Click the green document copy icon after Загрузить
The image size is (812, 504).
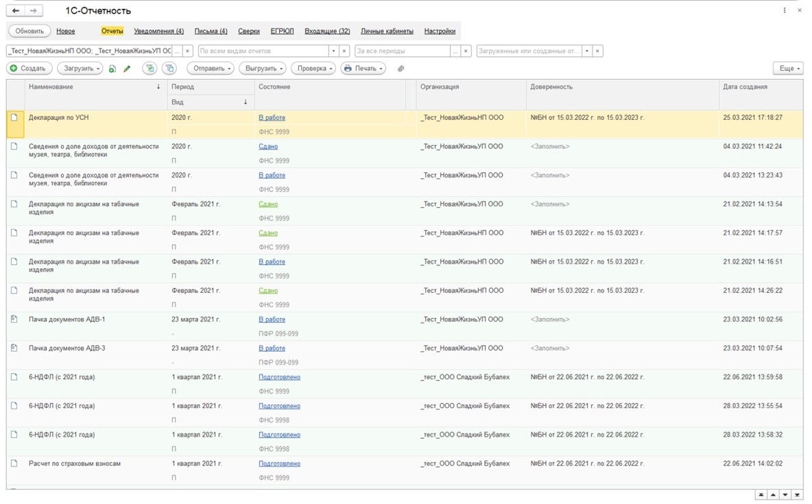112,69
